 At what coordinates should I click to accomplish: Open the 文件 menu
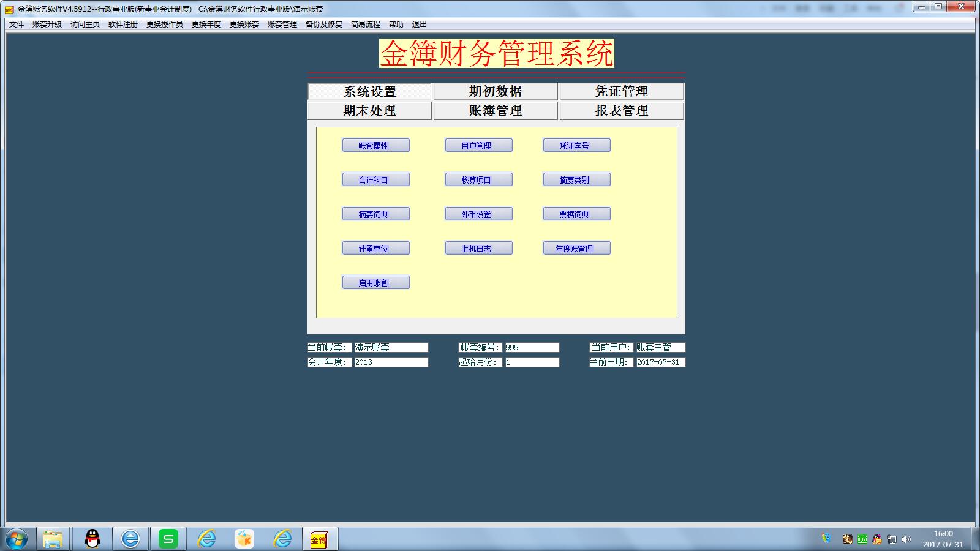[17, 24]
